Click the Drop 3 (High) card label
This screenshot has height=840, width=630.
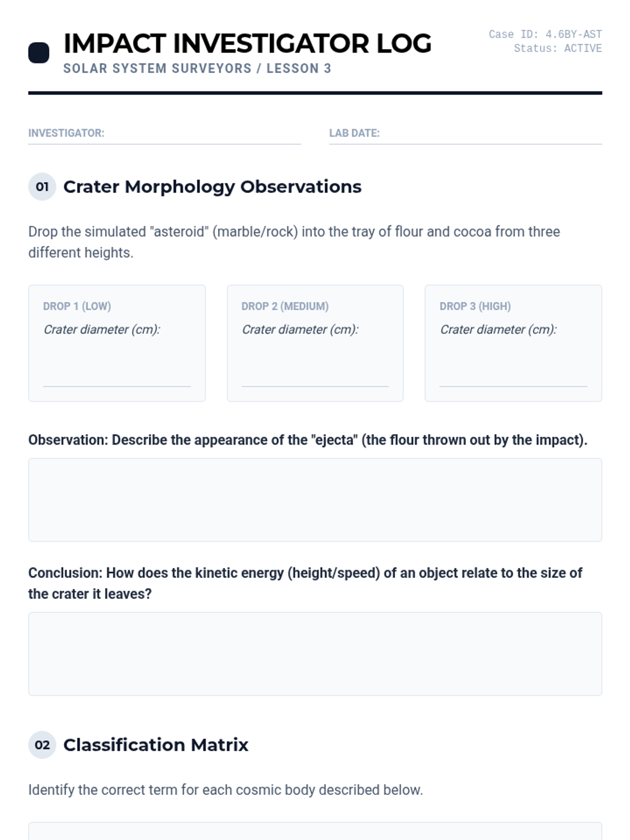(475, 306)
